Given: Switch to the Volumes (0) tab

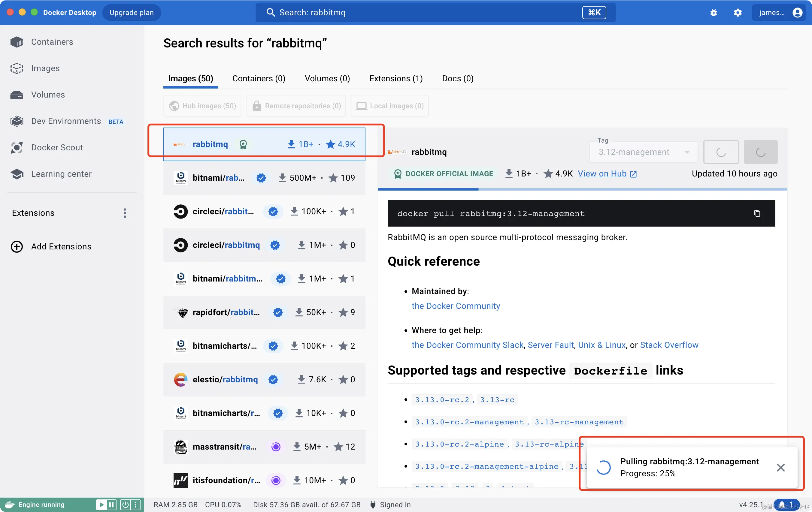Looking at the screenshot, I should [327, 79].
